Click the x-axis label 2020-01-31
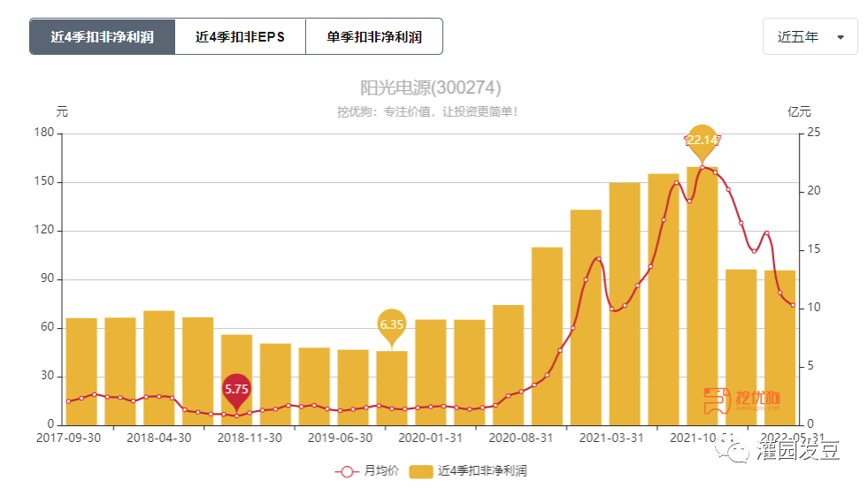The height and width of the screenshot is (488, 868). point(431,438)
